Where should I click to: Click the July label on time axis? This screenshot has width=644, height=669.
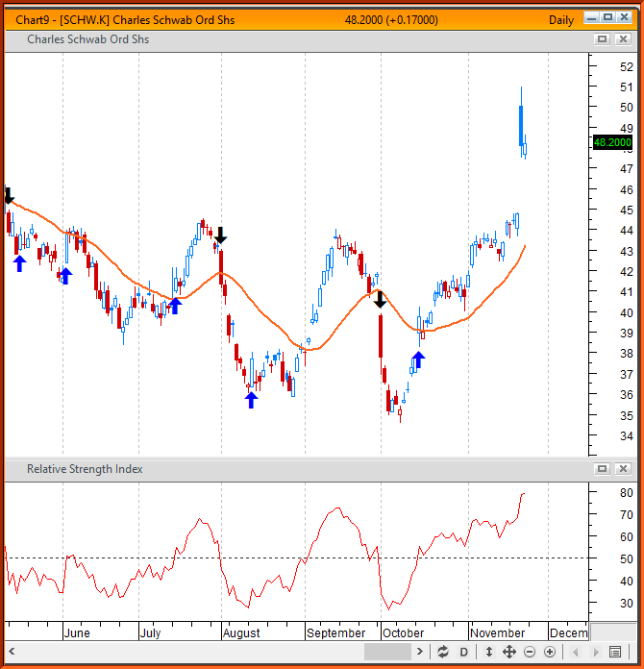pos(150,632)
